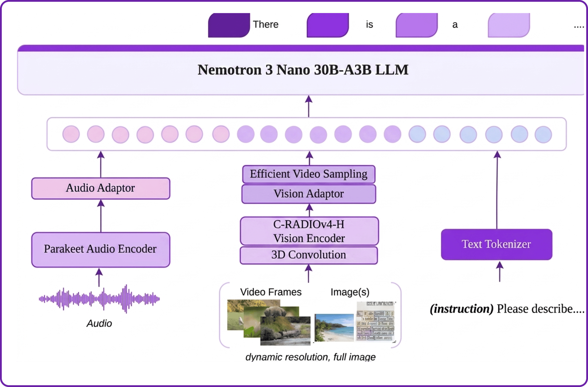Click the Parakeet Audio Encoder box
Screen dimensions: 588x387
pos(101,250)
